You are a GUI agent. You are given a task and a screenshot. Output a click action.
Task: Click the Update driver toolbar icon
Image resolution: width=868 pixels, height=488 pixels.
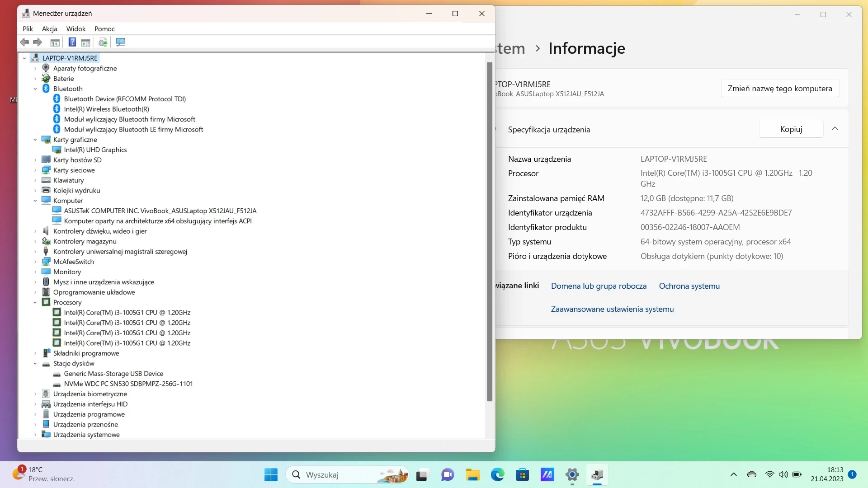point(103,42)
